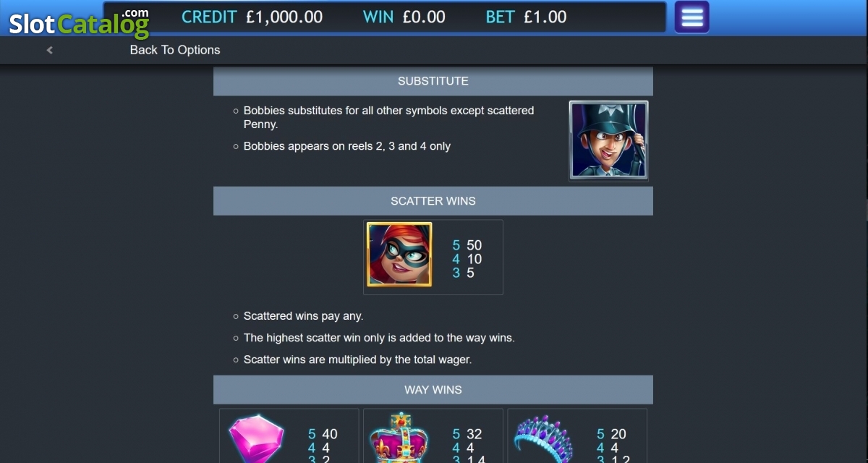
Task: Open the hamburger menu button
Action: pos(692,17)
